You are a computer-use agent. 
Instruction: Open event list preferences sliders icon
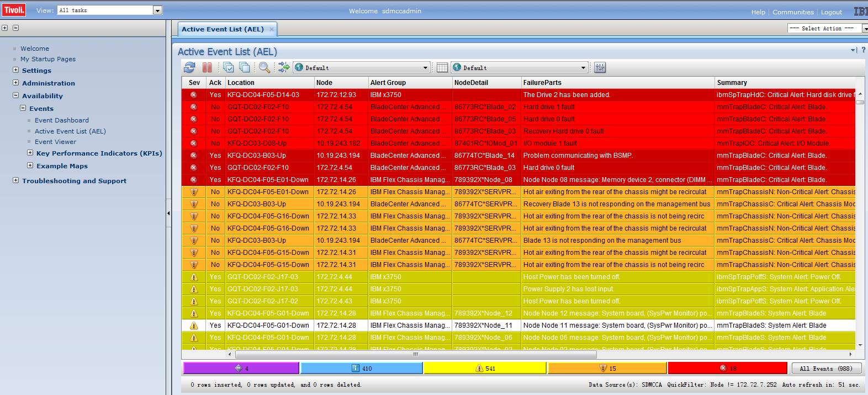click(x=600, y=67)
